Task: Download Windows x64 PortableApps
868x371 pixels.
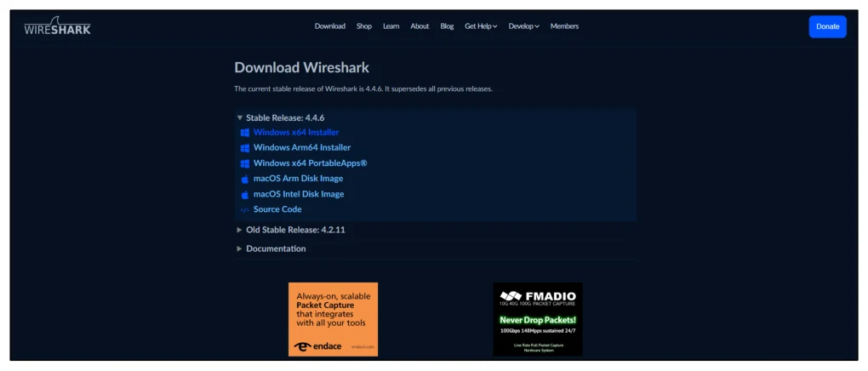Action: 311,163
